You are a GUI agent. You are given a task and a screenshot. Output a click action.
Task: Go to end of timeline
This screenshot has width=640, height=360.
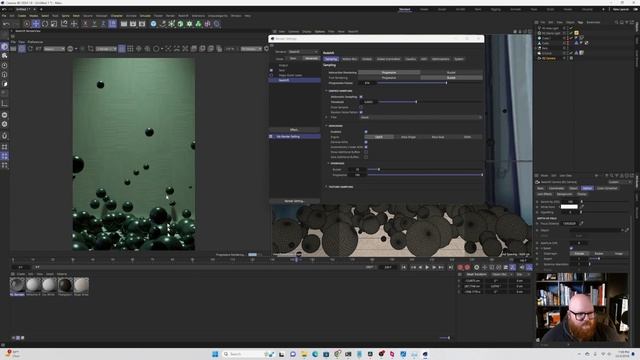[451, 267]
